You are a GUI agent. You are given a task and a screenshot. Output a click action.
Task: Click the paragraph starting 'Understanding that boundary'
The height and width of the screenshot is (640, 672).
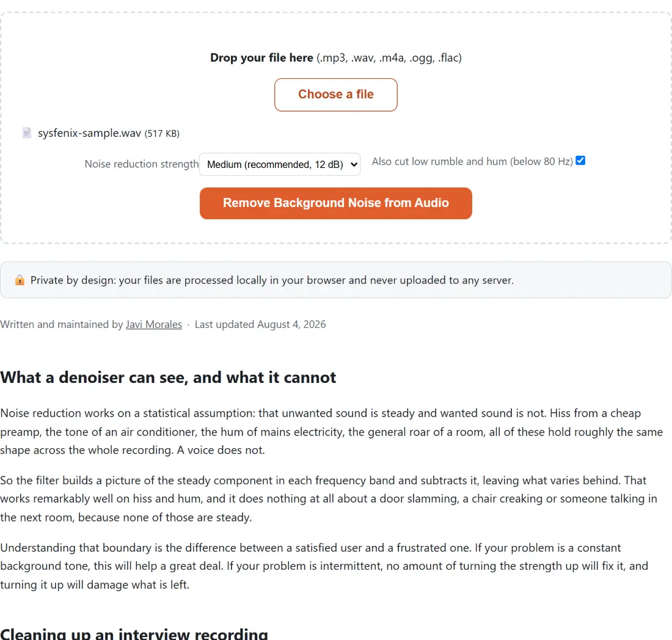324,566
